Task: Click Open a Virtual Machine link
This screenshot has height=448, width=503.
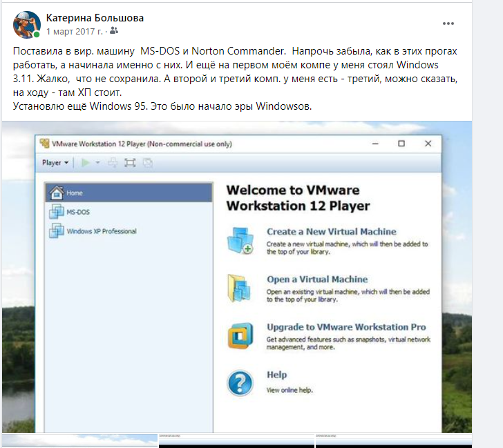Action: pos(317,279)
